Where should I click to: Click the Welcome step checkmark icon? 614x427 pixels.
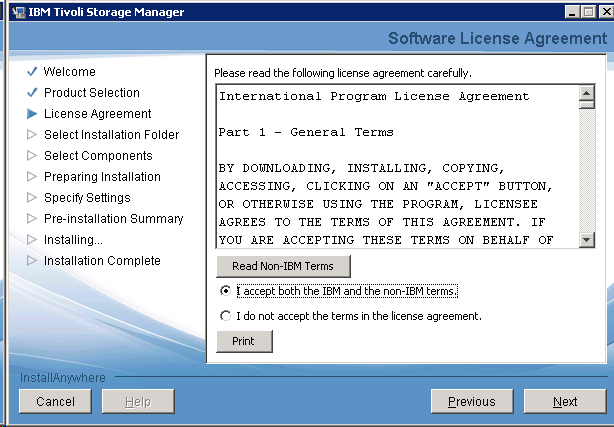coord(32,72)
